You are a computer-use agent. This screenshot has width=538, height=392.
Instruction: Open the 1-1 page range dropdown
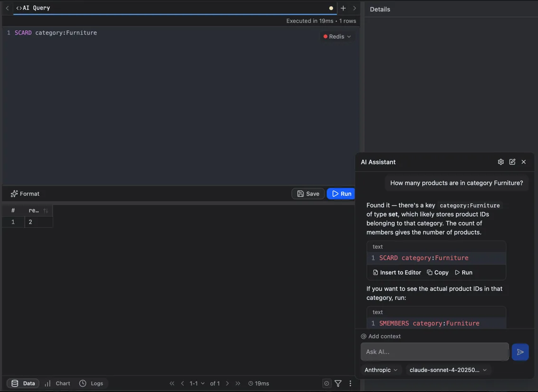click(197, 383)
